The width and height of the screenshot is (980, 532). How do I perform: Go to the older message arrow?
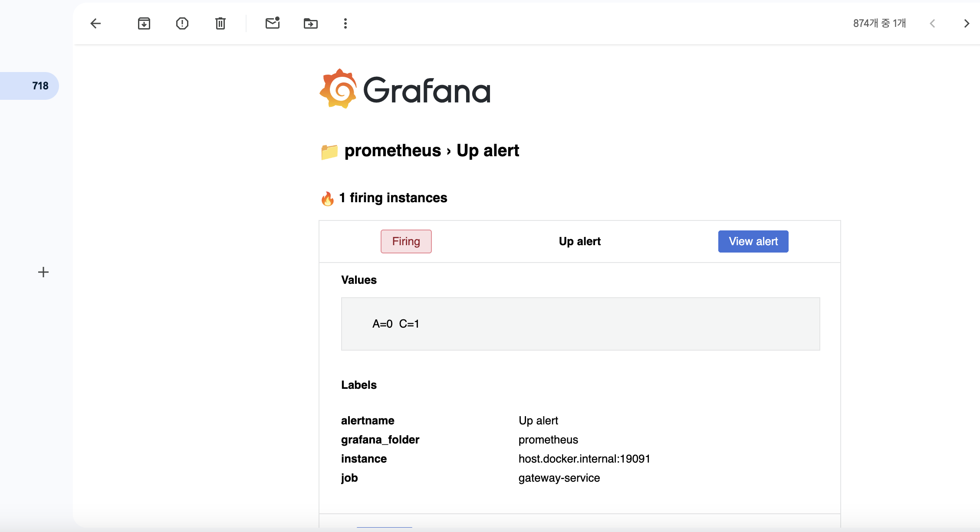tap(967, 23)
